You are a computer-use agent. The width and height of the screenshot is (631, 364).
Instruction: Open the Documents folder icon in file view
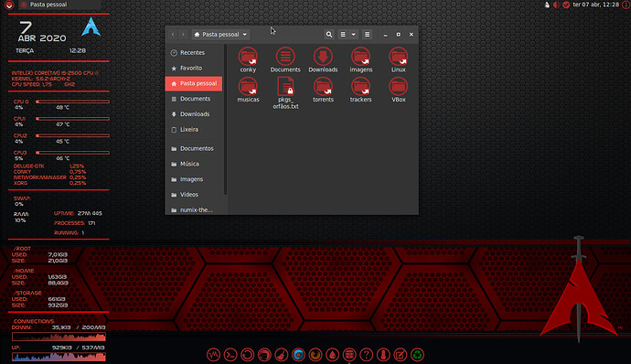point(285,60)
